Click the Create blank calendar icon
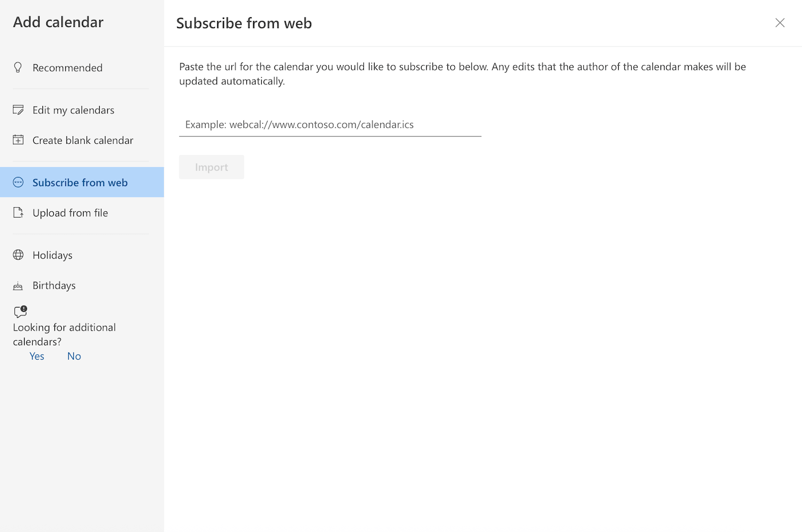802x532 pixels. [18, 140]
